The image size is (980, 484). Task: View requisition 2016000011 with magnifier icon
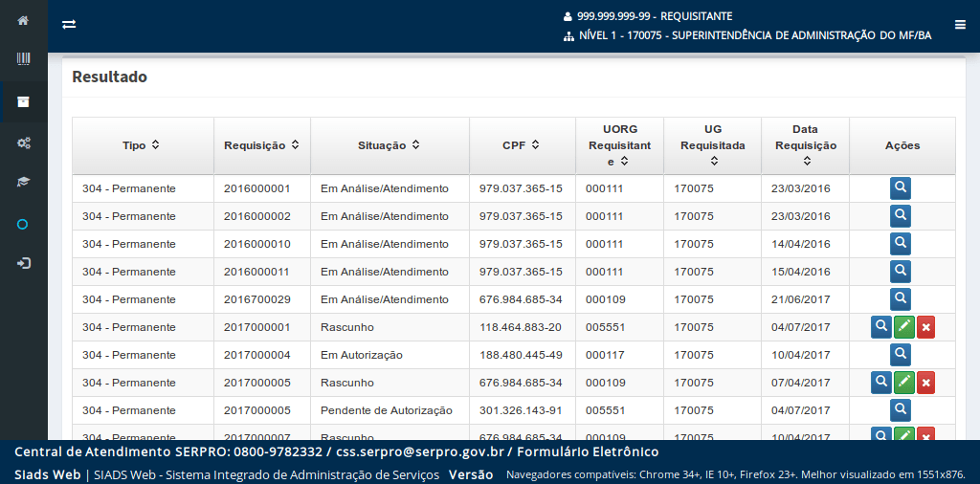(x=900, y=271)
